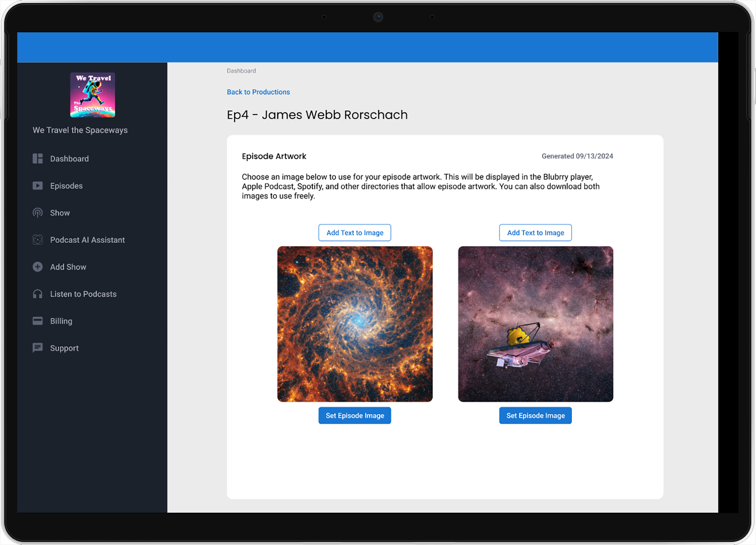
Task: Click the Dashboard grid icon in sidebar
Action: pos(37,159)
